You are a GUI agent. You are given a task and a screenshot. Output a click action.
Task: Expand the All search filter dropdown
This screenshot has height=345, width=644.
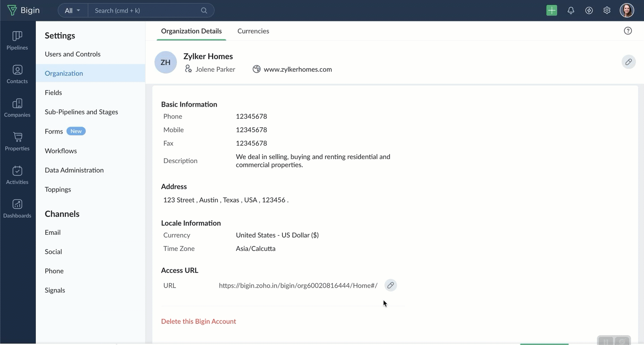[73, 10]
